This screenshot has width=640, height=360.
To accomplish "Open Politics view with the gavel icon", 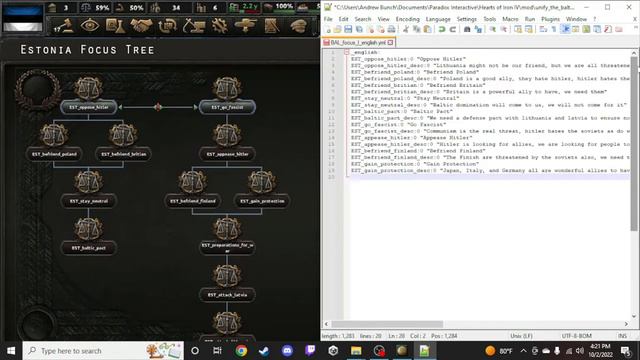I will point(63,26).
